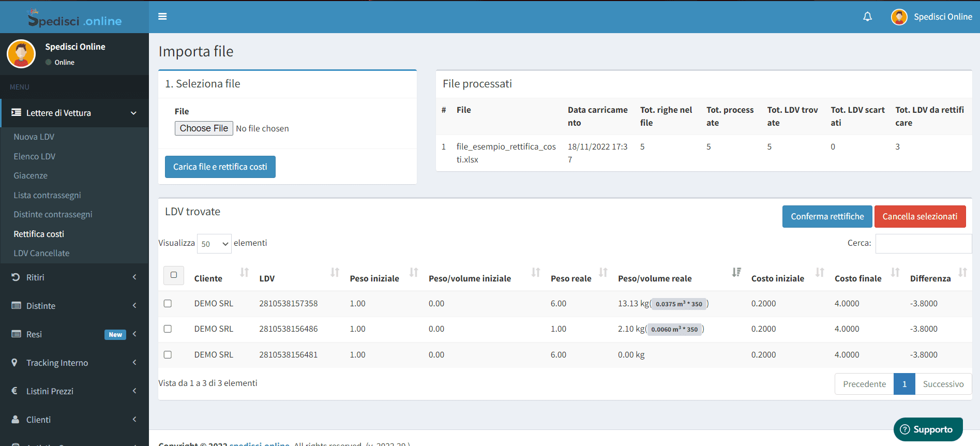Select checkbox for LDV 2810538156481
This screenshot has width=980, height=446.
(168, 355)
